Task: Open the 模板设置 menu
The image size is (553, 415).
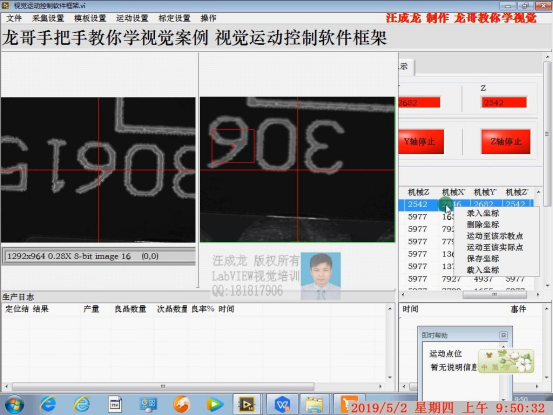Action: point(90,18)
